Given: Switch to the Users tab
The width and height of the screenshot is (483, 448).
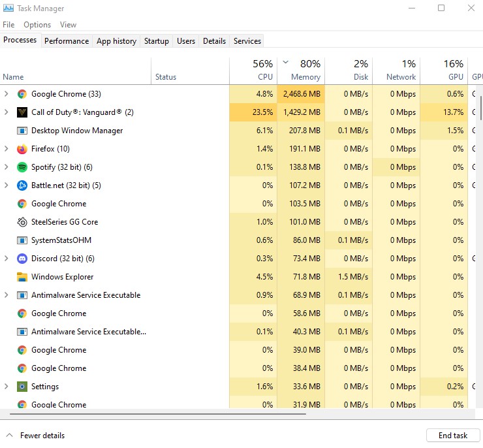Looking at the screenshot, I should pos(186,41).
